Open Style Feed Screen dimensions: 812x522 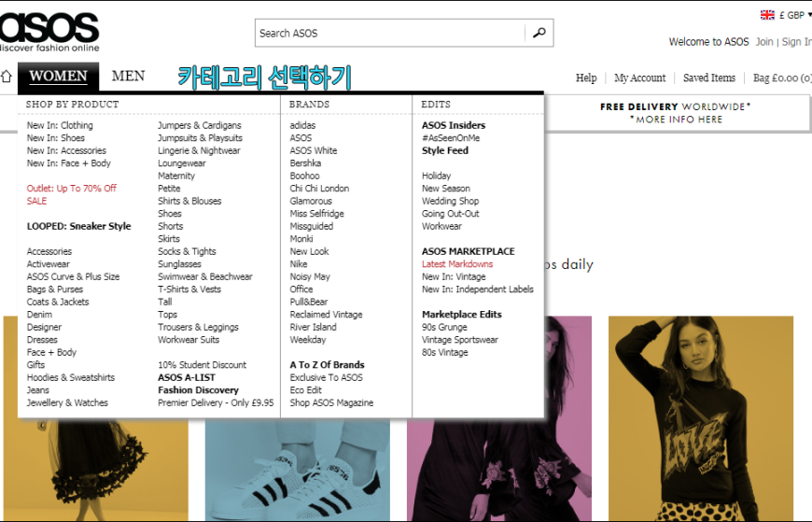[445, 150]
